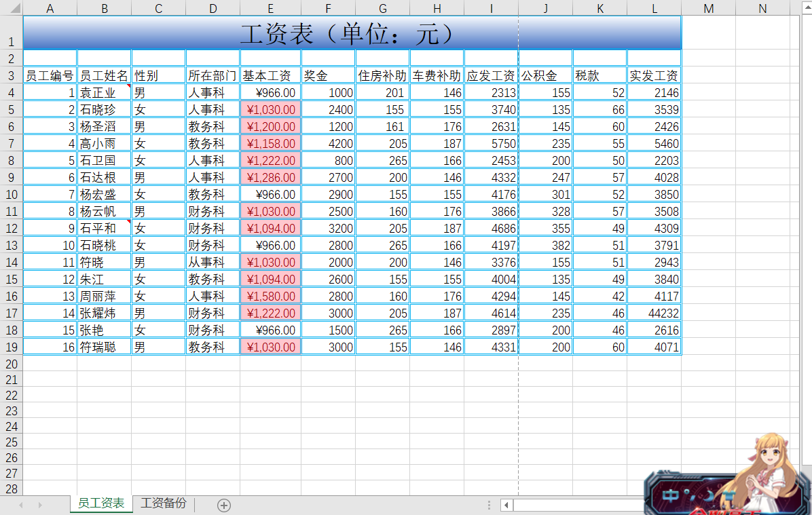Click the gross salary cell 4686

pos(492,228)
